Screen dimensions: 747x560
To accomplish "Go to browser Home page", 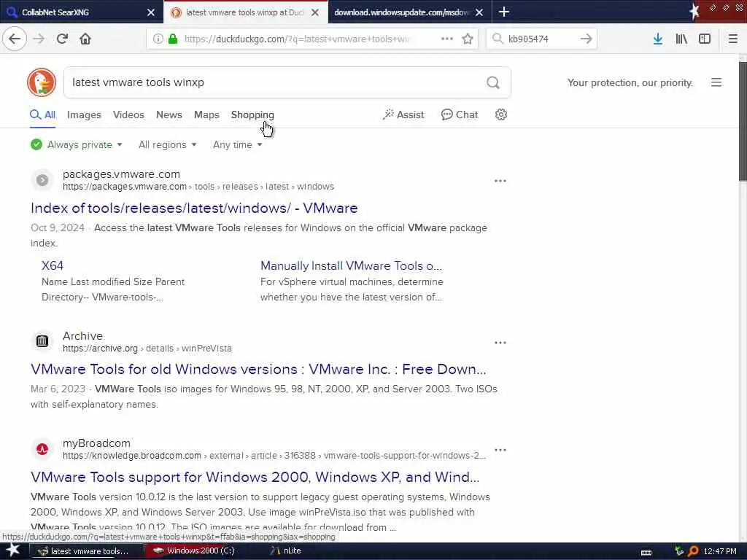I will tap(85, 39).
